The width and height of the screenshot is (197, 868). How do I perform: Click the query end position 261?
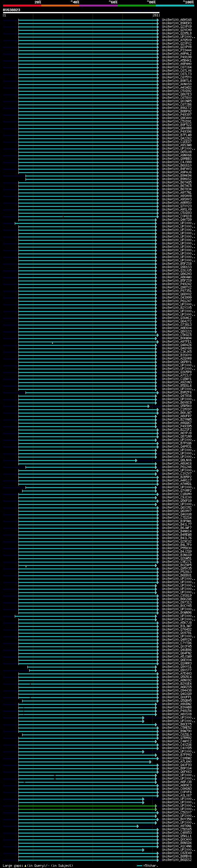click(155, 15)
